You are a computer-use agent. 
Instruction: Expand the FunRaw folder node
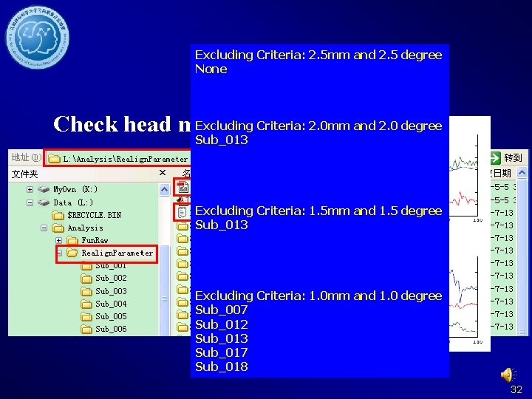tap(58, 240)
